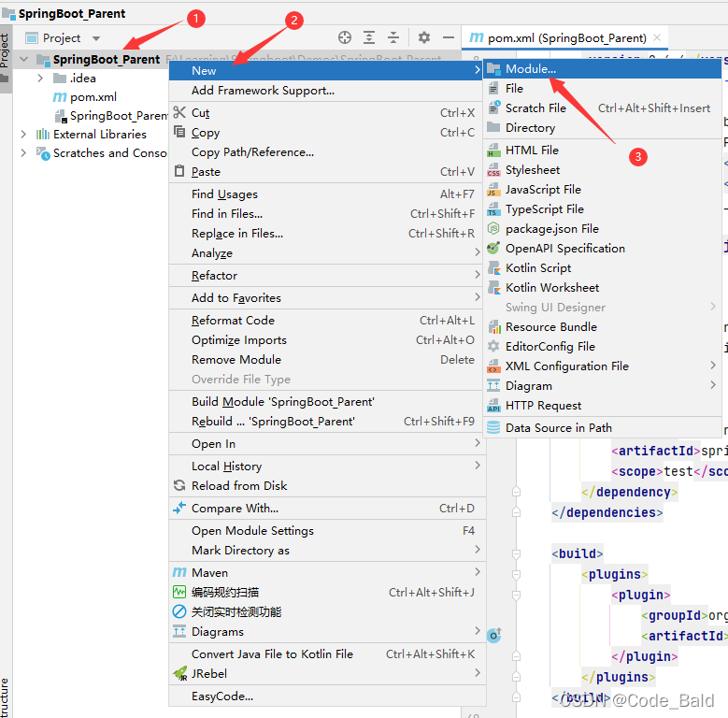
Task: Open the Refactor submenu arrow
Action: coord(478,275)
